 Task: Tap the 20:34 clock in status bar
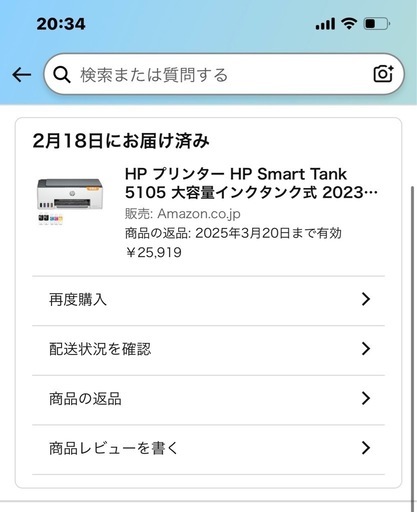[x=61, y=24]
